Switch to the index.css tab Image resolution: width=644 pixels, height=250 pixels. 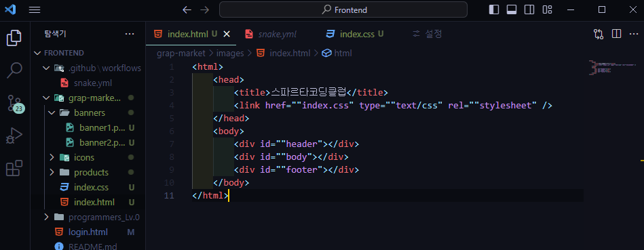(355, 34)
